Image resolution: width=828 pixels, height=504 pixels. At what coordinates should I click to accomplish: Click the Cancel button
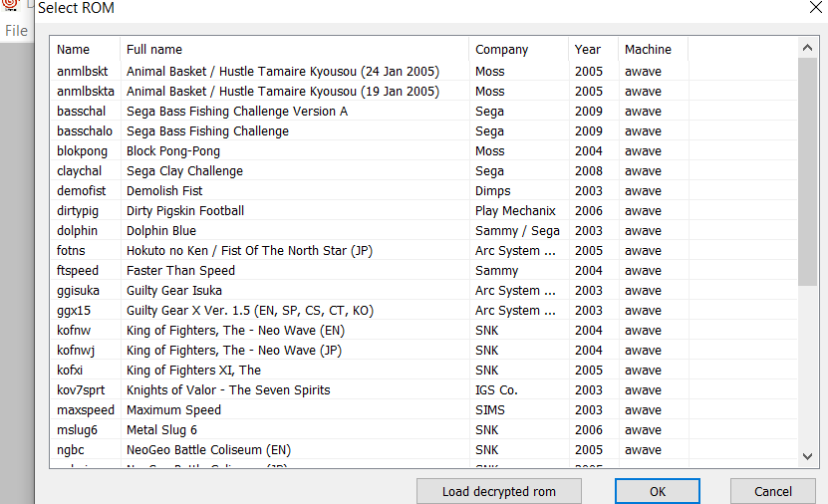[772, 491]
